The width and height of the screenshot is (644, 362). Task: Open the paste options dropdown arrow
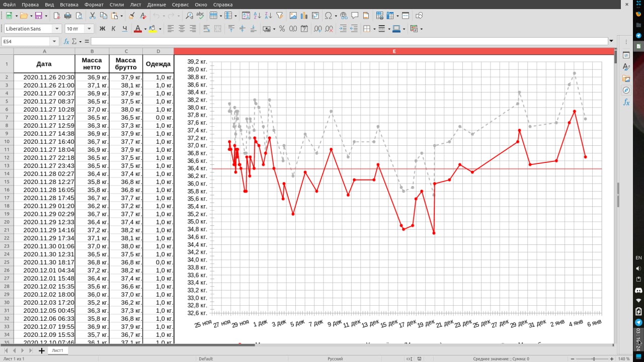click(123, 16)
